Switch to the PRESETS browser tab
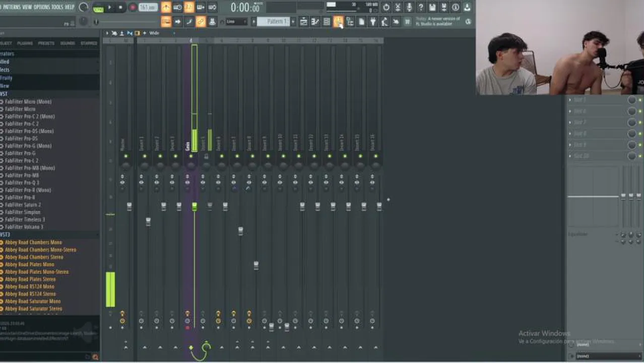Viewport: 644px width, 363px height. [x=46, y=43]
